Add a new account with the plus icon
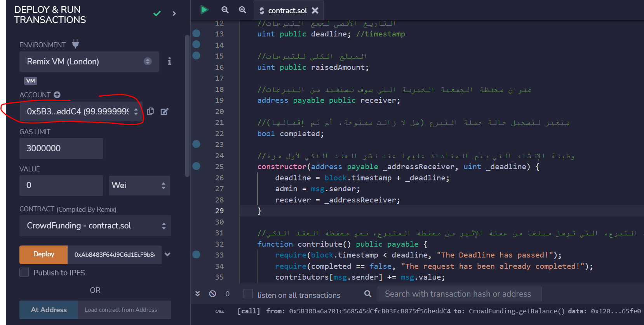This screenshot has height=325, width=644. click(x=57, y=95)
